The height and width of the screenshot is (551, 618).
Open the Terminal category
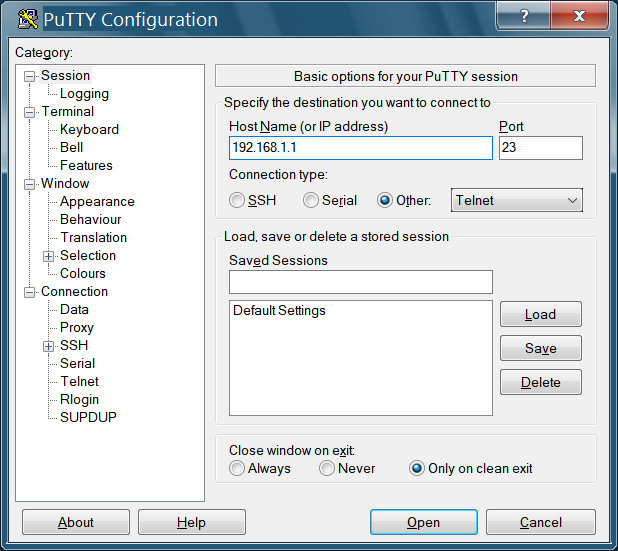point(67,112)
